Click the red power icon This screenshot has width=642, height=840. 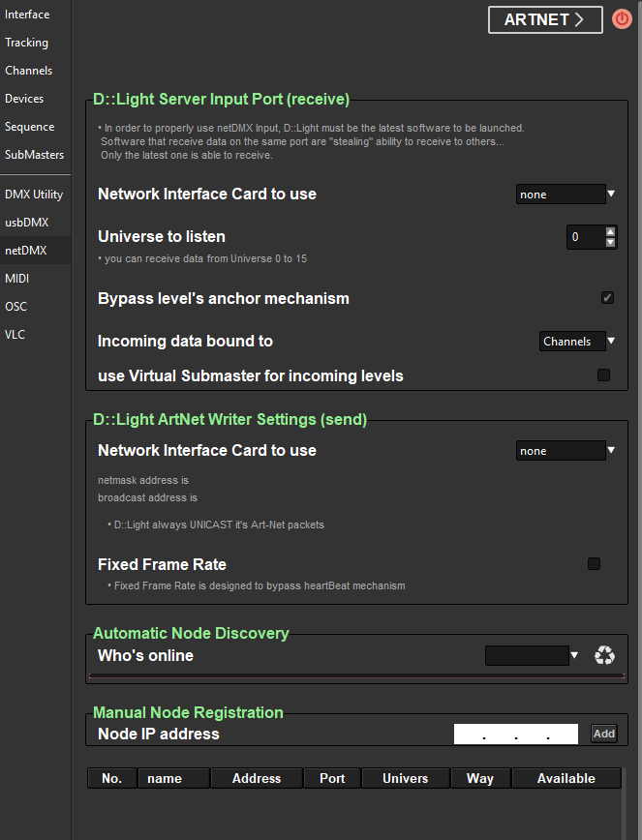pyautogui.click(x=622, y=19)
